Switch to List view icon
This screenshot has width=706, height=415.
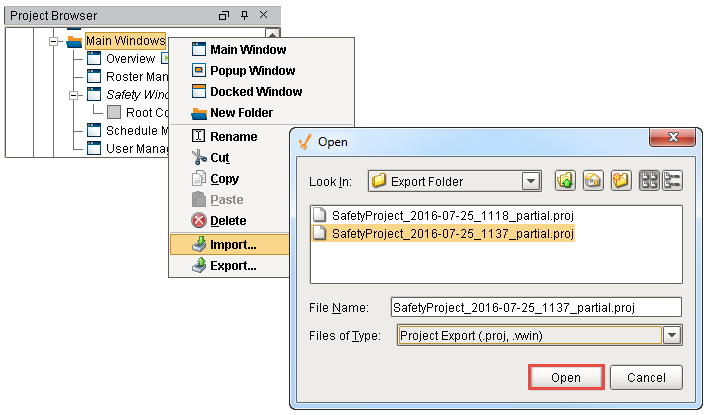tap(649, 181)
